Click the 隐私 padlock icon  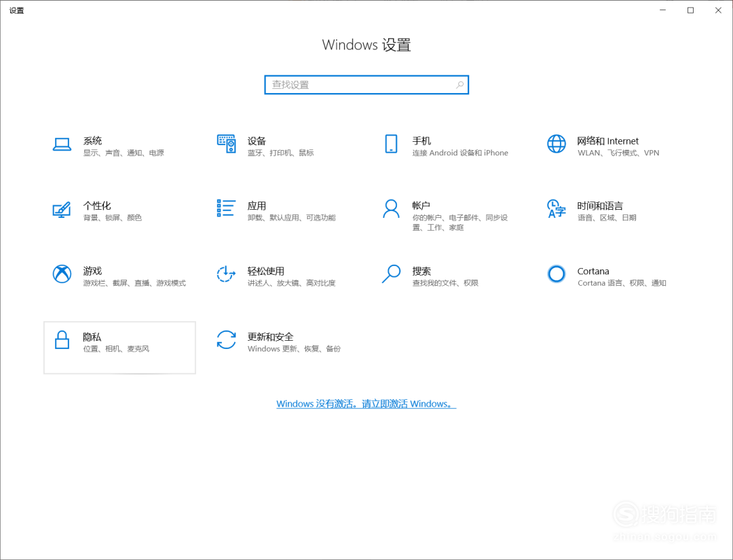click(x=62, y=340)
